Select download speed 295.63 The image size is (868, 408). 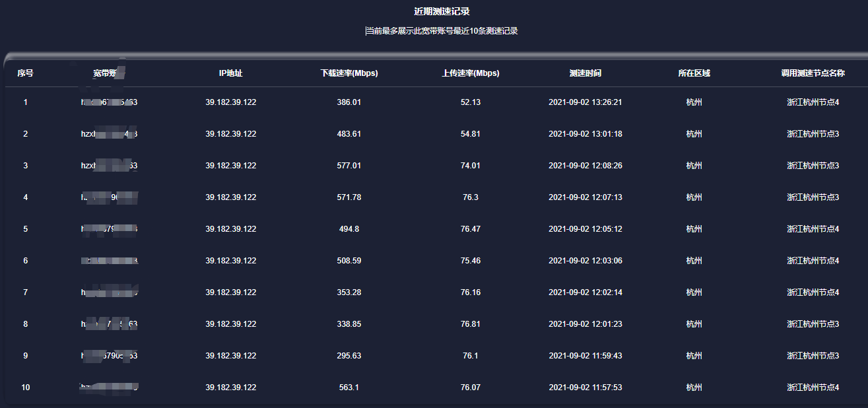coord(349,356)
